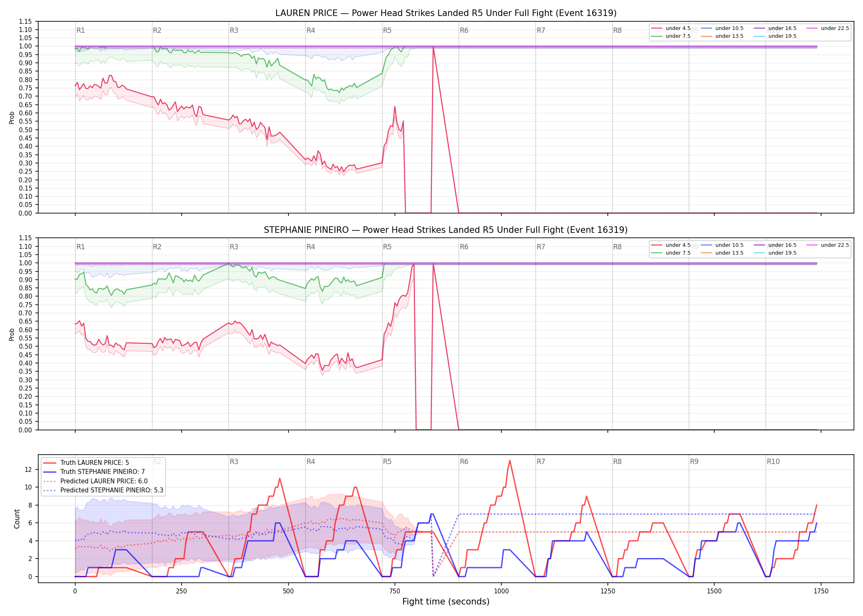863x616 pixels.
Task: Click the x-axis tick label '0'
Action: [75, 591]
